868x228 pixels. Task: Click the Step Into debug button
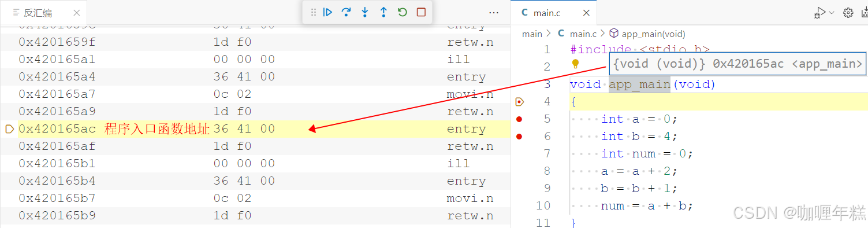coord(365,12)
